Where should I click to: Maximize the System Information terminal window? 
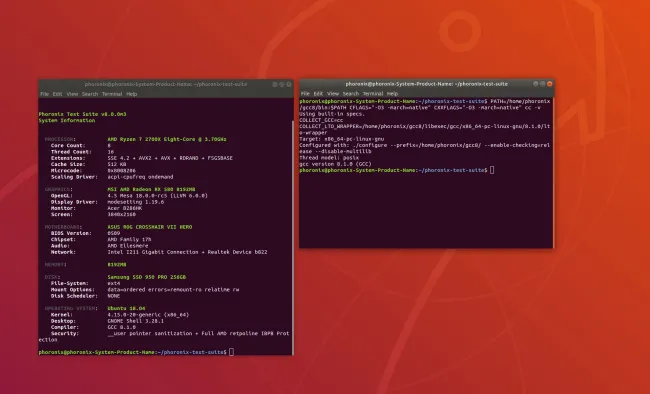click(x=282, y=84)
